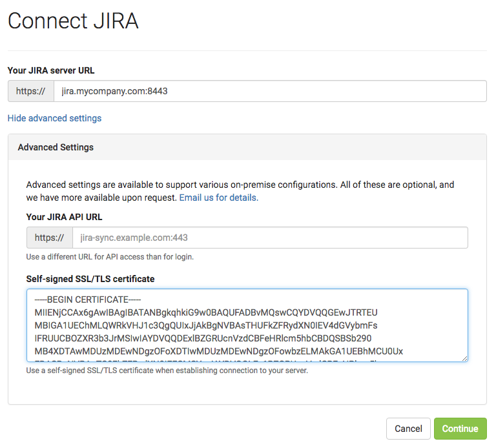This screenshot has width=496, height=448.
Task: Click 'Self-signed SSL/TLS certificate' label
Action: click(90, 279)
